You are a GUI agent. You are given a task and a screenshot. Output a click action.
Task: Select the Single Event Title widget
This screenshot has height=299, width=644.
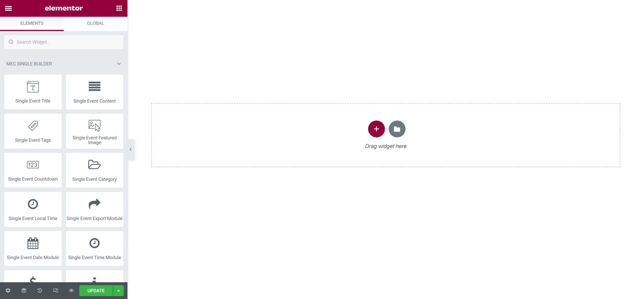tap(33, 92)
